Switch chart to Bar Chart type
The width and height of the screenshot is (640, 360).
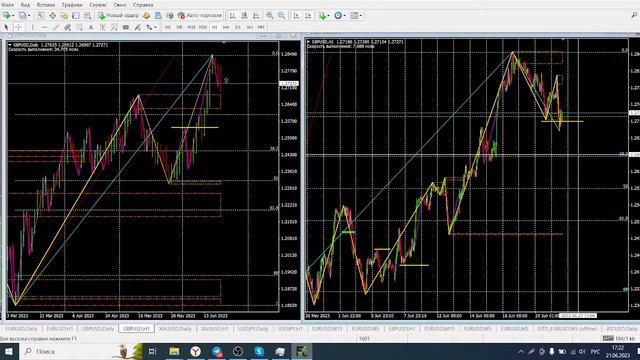point(233,16)
